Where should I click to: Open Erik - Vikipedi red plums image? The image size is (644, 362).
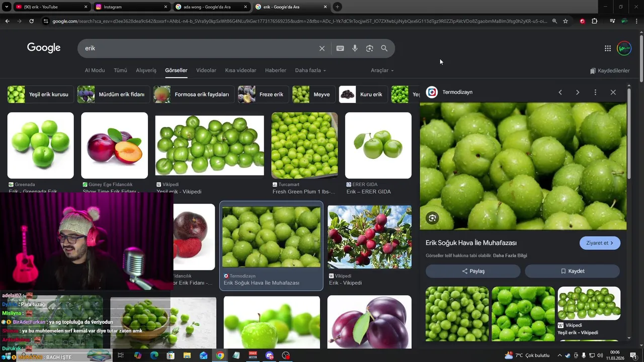[369, 237]
